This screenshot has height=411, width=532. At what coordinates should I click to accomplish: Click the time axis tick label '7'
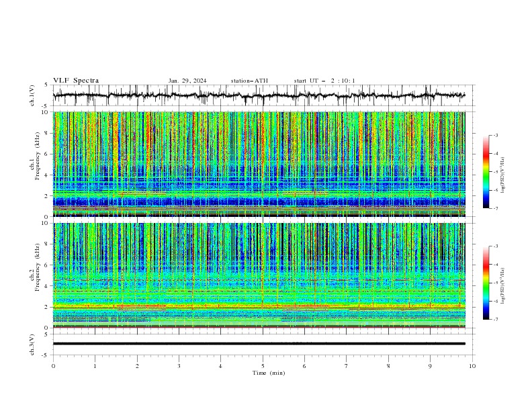(x=347, y=366)
